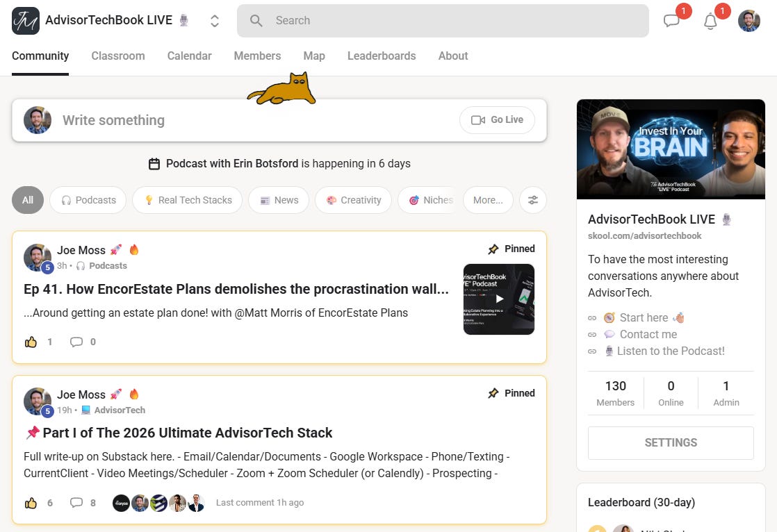The height and width of the screenshot is (532, 777).
Task: Focus the Search input field
Action: pyautogui.click(x=443, y=21)
